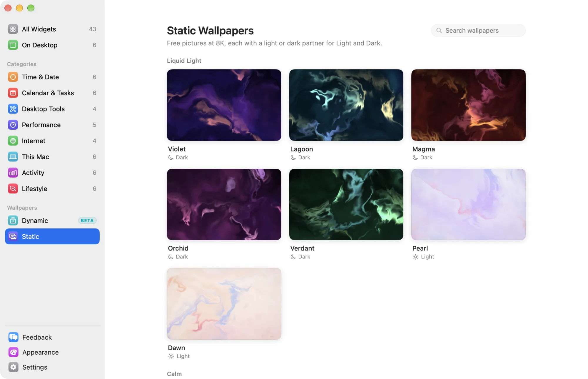Click the Calm section heading
Viewport: 588px width, 379px height.
[x=174, y=374]
